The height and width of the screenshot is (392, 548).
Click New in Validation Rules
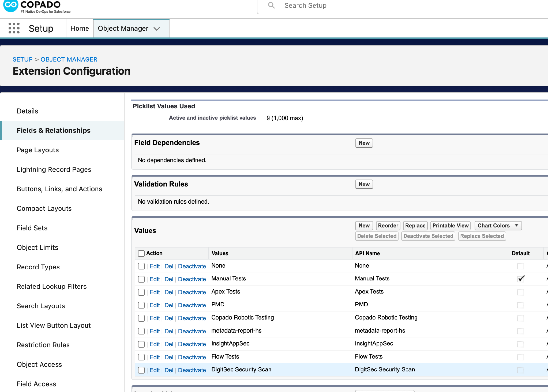pyautogui.click(x=364, y=184)
